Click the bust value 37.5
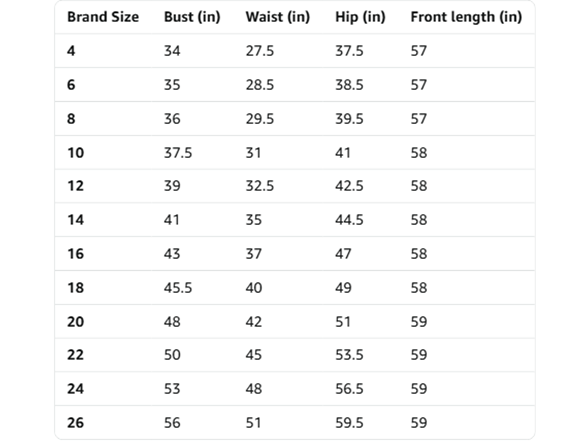The width and height of the screenshot is (588, 441). click(178, 153)
